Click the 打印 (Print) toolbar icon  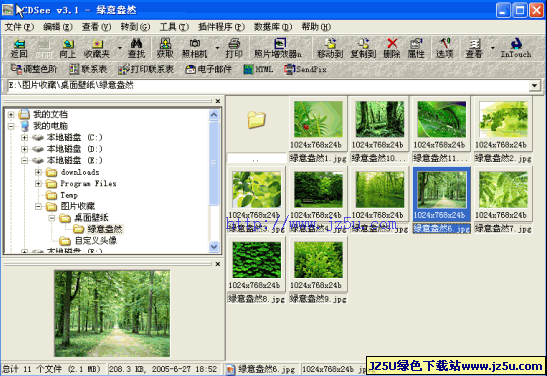[x=234, y=48]
